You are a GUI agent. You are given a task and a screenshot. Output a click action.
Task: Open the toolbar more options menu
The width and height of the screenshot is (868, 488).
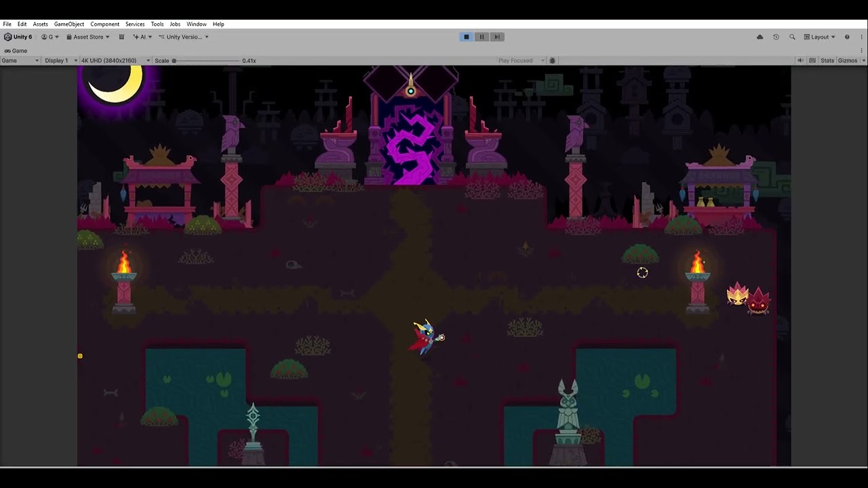[x=862, y=37]
